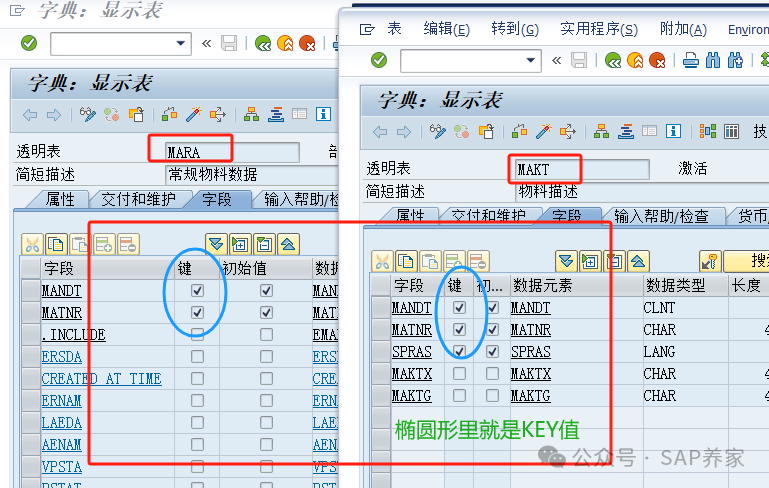Click the other object icon in MARA application toolbar
The image size is (769, 488).
(x=136, y=115)
